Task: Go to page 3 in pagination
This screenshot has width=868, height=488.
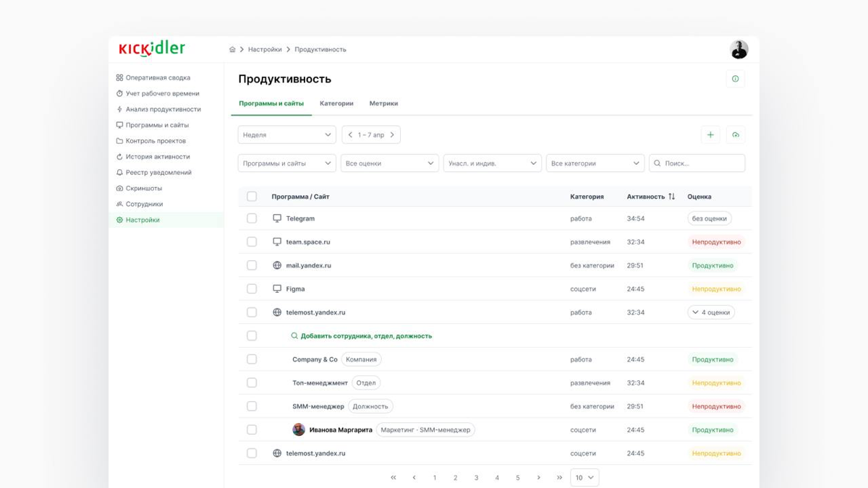Action: 476,478
